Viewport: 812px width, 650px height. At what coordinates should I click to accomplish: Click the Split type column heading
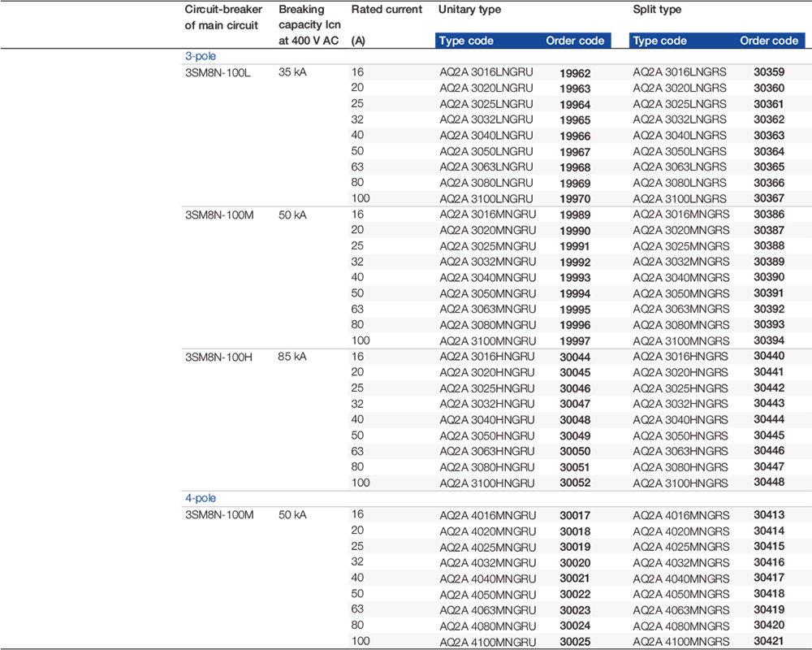coord(657,10)
